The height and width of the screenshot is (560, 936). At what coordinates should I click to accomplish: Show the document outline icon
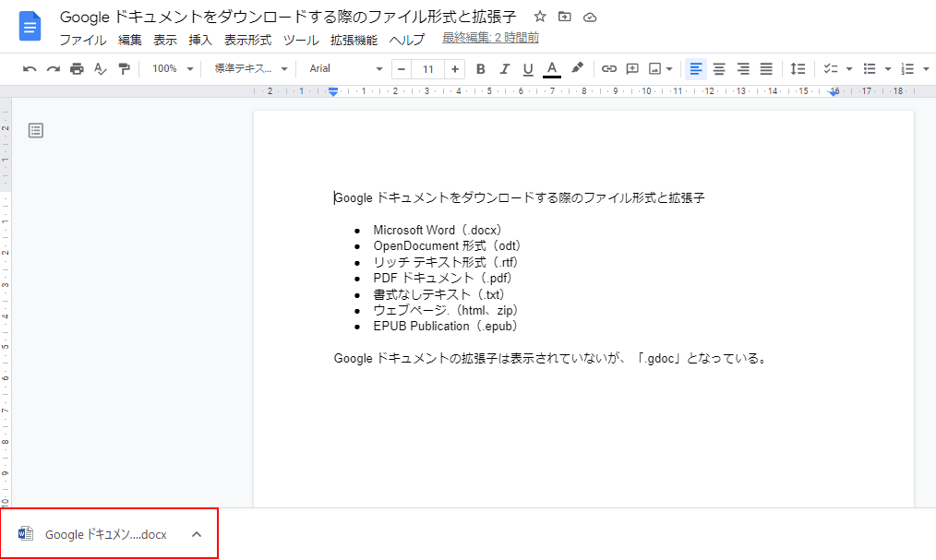click(35, 130)
